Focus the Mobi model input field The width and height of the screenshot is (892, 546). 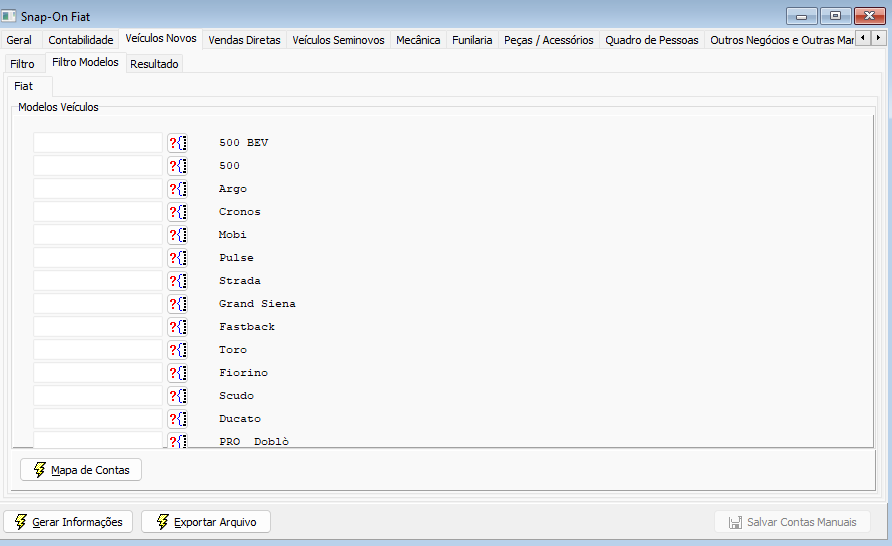pyautogui.click(x=98, y=235)
